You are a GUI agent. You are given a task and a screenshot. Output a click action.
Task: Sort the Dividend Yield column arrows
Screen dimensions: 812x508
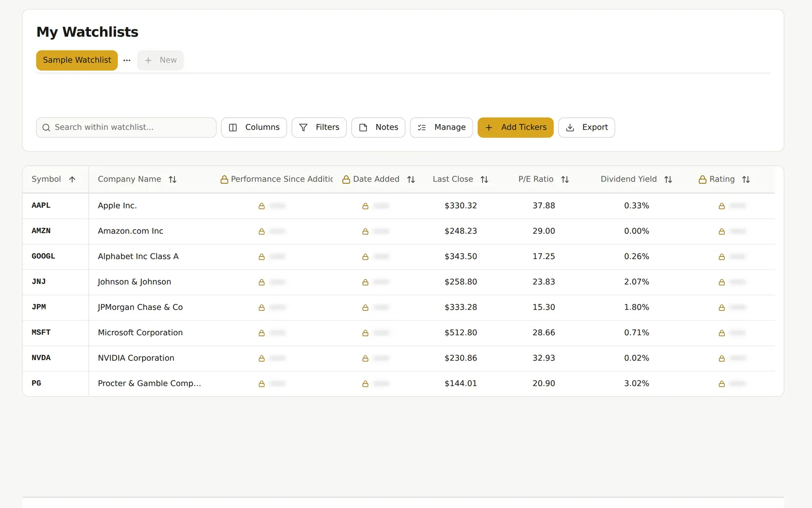tap(668, 179)
